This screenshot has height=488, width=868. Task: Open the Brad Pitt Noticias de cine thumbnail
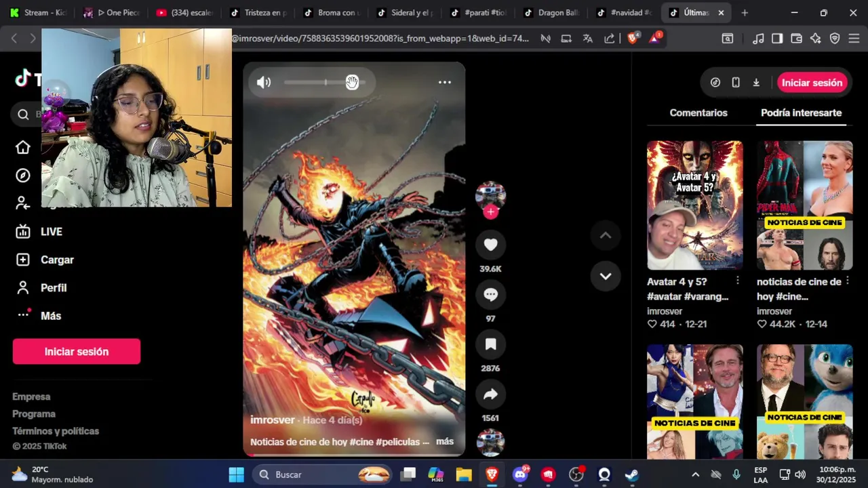point(695,402)
